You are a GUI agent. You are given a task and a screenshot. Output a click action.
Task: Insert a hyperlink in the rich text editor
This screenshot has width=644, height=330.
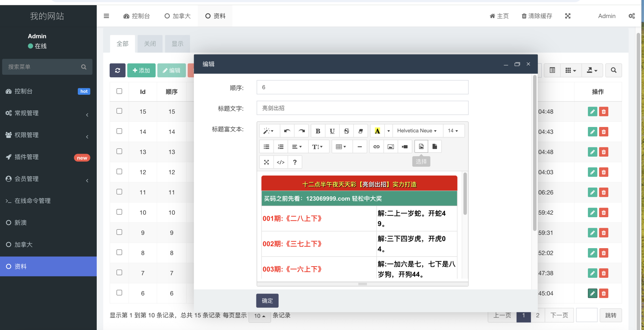376,146
